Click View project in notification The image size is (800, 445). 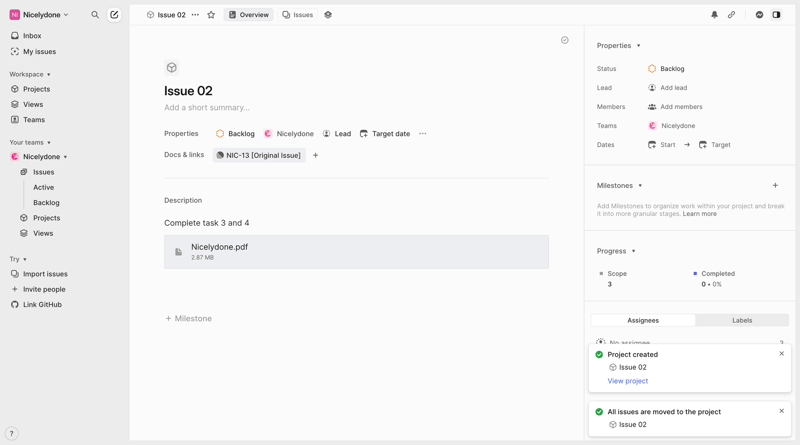coord(628,381)
